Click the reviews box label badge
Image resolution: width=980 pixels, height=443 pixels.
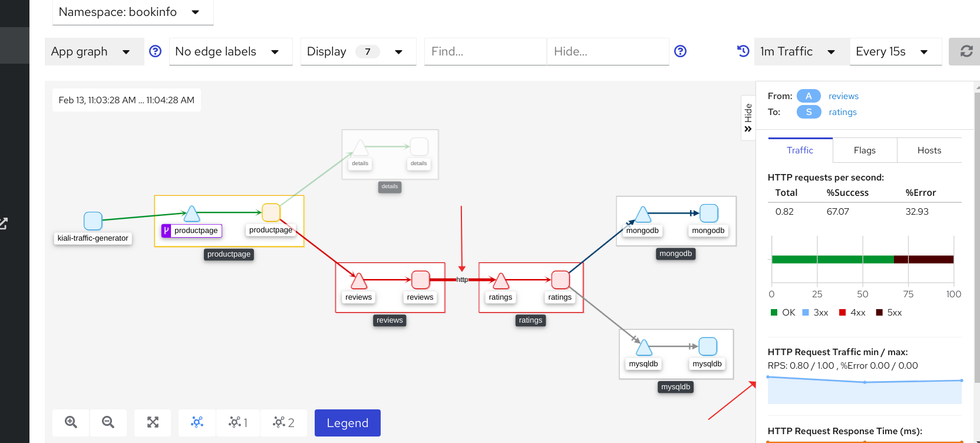pyautogui.click(x=390, y=320)
